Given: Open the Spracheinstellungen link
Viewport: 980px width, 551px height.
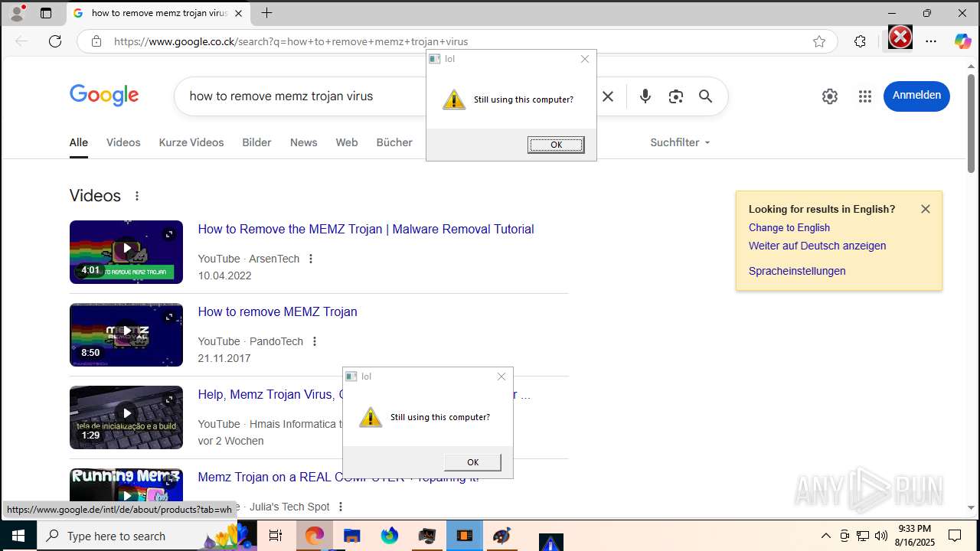Looking at the screenshot, I should coord(797,271).
